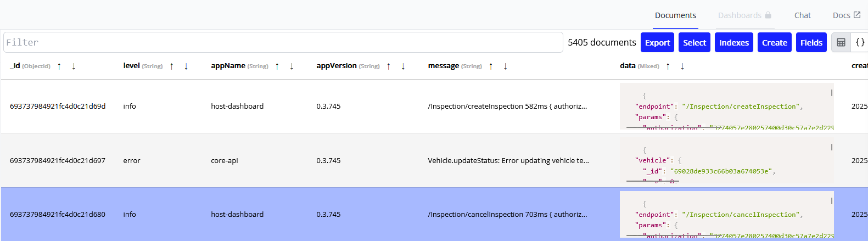Viewport: 868px width, 241px height.
Task: Sort level column ascending arrow
Action: (172, 66)
